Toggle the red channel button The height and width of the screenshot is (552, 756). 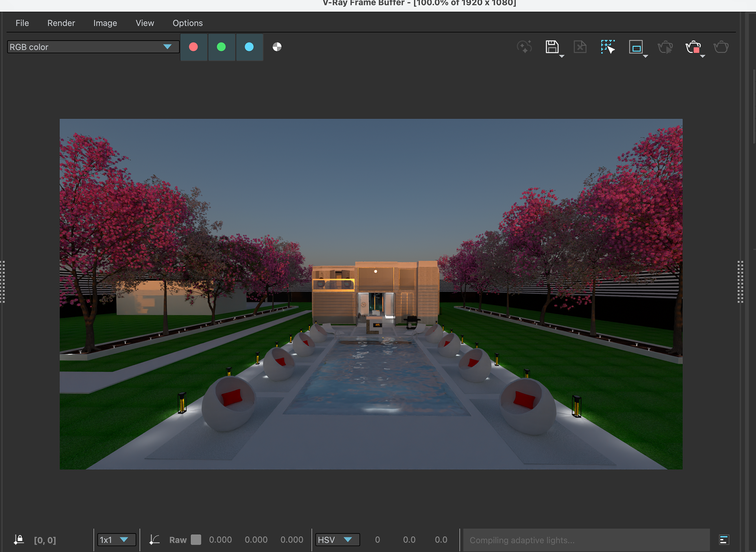[x=193, y=47]
